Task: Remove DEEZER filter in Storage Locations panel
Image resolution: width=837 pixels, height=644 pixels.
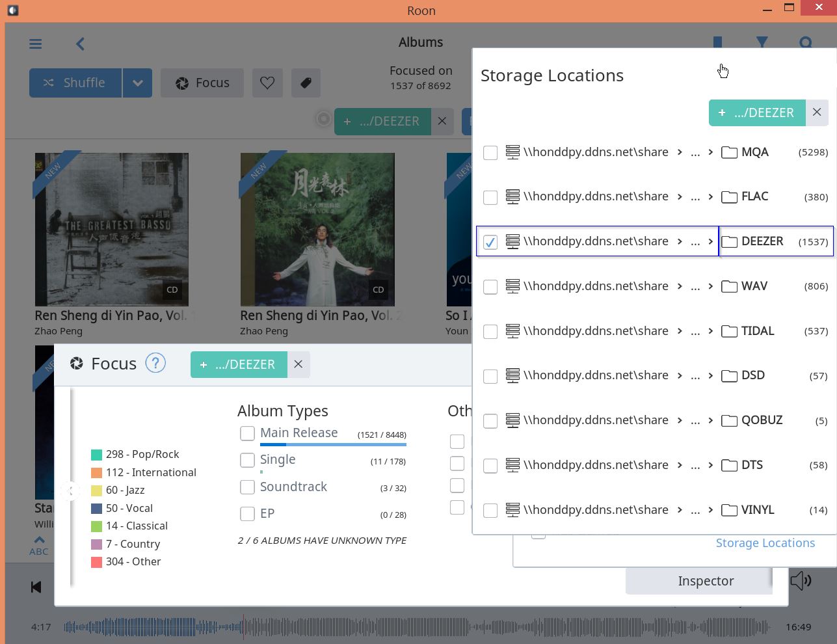Action: (817, 113)
